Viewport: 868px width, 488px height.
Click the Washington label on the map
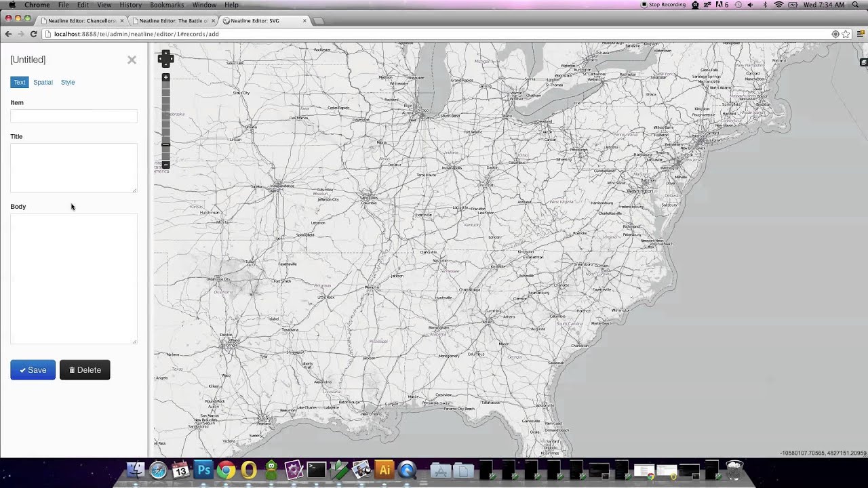coord(639,191)
